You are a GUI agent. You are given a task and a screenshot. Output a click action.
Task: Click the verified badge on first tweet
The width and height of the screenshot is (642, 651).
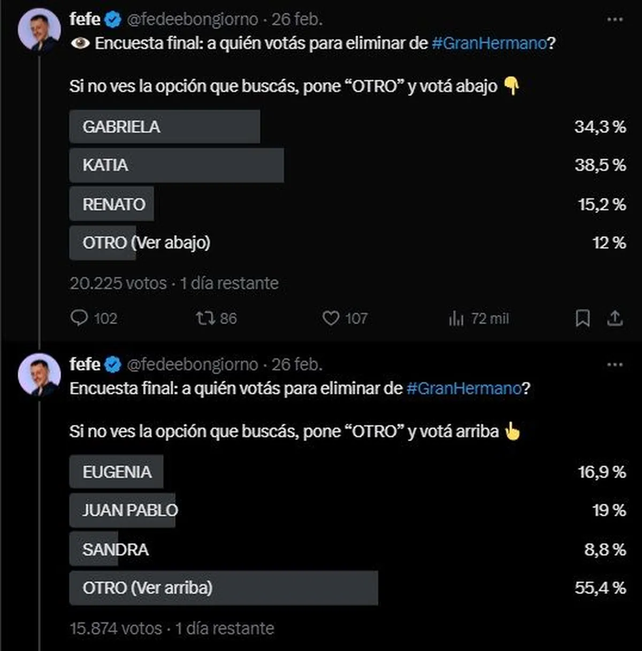[x=113, y=19]
